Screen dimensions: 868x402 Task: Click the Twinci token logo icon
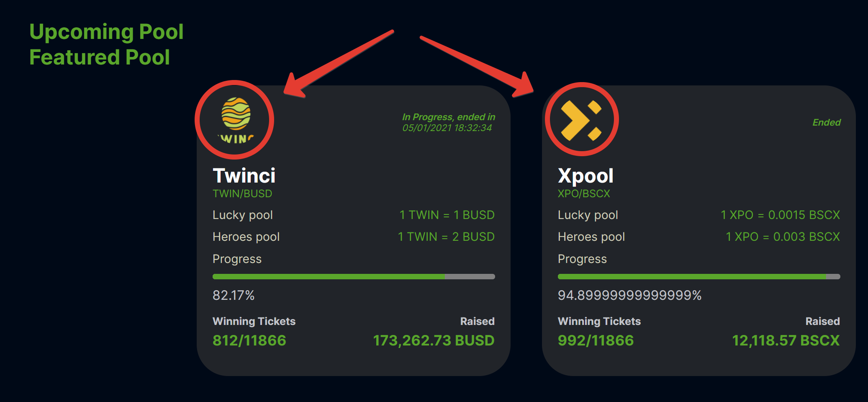coord(236,120)
